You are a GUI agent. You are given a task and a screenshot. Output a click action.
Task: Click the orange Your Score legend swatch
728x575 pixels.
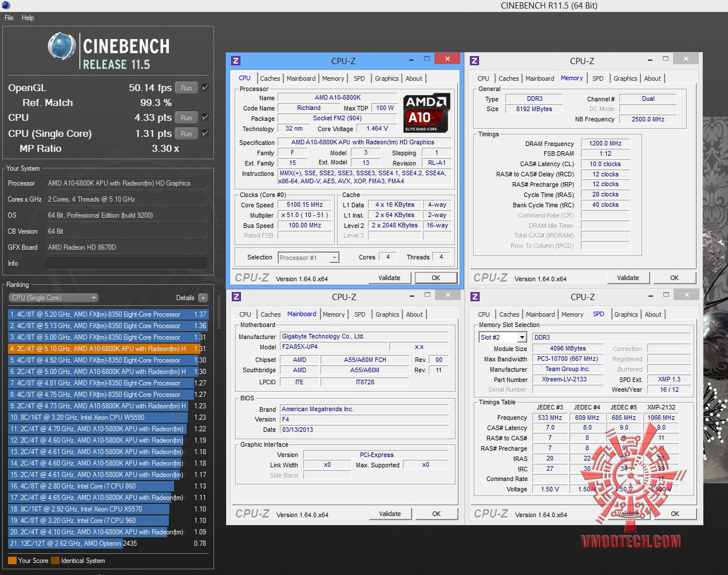point(12,561)
